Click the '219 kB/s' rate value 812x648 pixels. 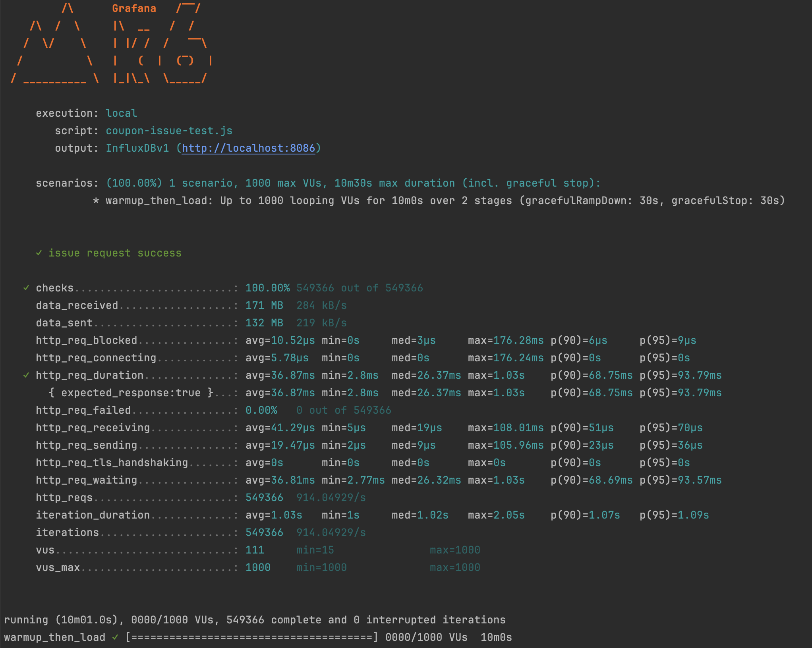click(x=321, y=323)
